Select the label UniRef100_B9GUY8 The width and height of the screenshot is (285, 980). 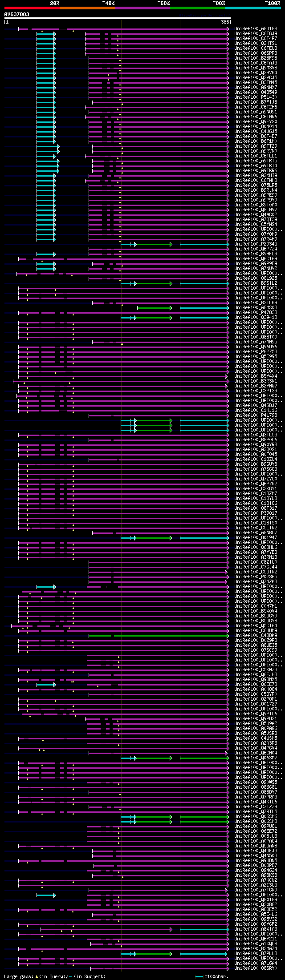pos(256,464)
